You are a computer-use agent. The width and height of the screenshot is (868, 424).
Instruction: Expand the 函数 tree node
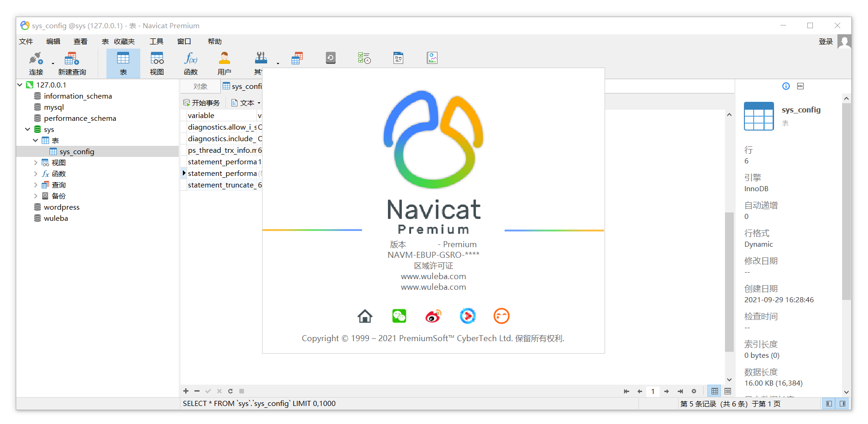point(36,174)
